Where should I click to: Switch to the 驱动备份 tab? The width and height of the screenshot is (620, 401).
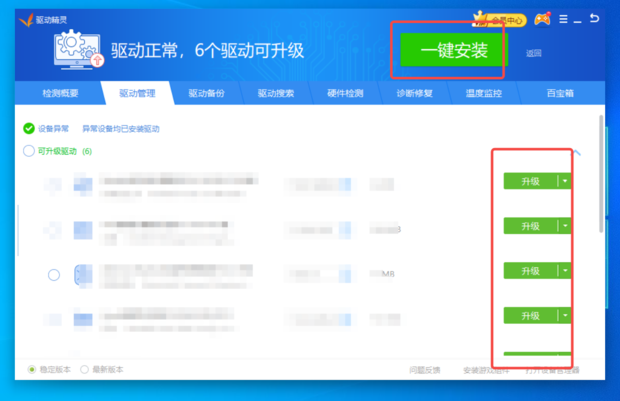[x=206, y=94]
